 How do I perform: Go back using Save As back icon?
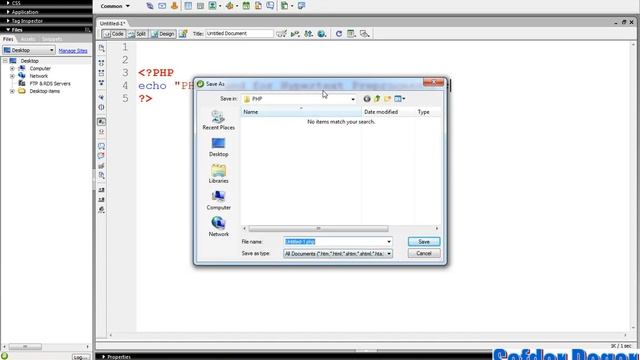point(367,99)
